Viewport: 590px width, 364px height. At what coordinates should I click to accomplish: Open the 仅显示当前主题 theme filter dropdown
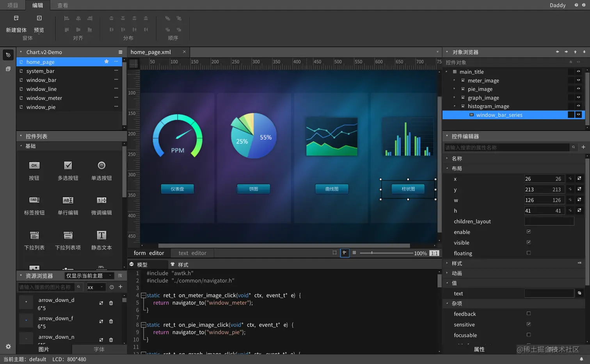point(89,276)
